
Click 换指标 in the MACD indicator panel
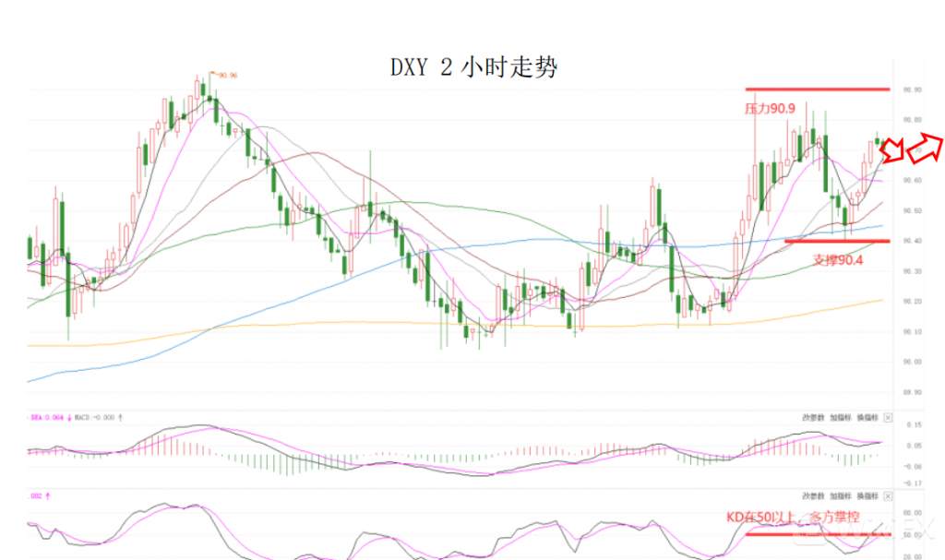point(867,417)
